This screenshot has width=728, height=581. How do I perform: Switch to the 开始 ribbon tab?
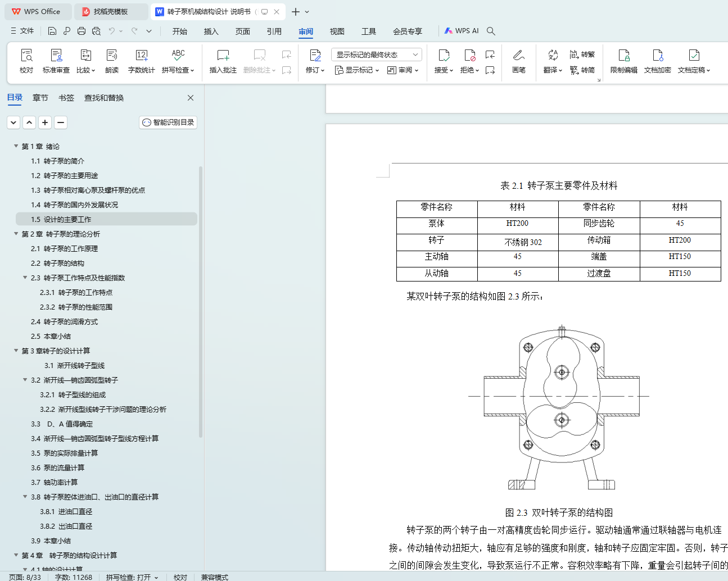click(180, 31)
